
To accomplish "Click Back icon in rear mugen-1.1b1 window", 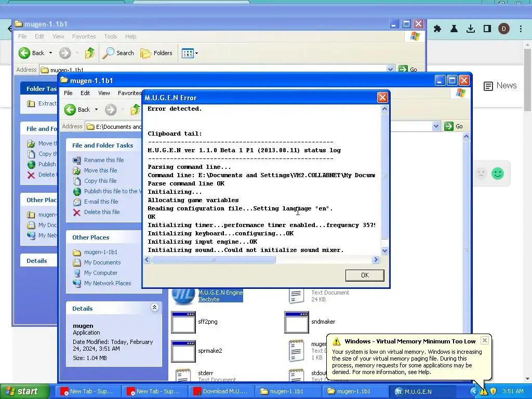I will (24, 53).
